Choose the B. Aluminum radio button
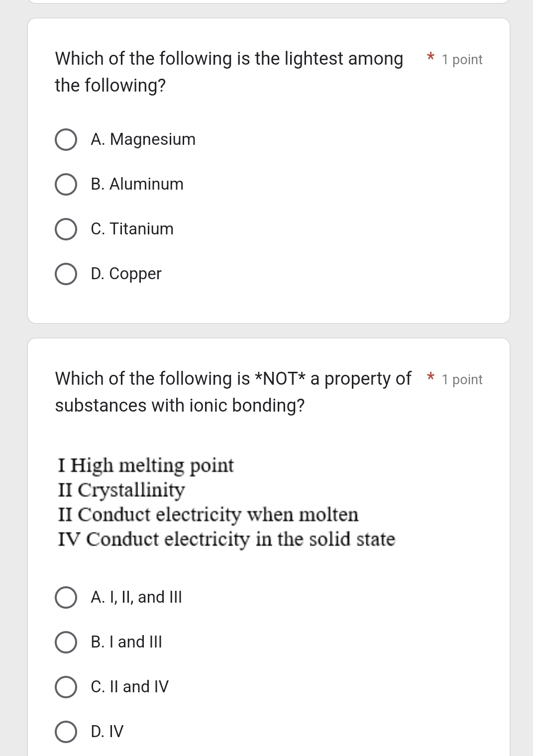Image resolution: width=533 pixels, height=756 pixels. coord(66,185)
